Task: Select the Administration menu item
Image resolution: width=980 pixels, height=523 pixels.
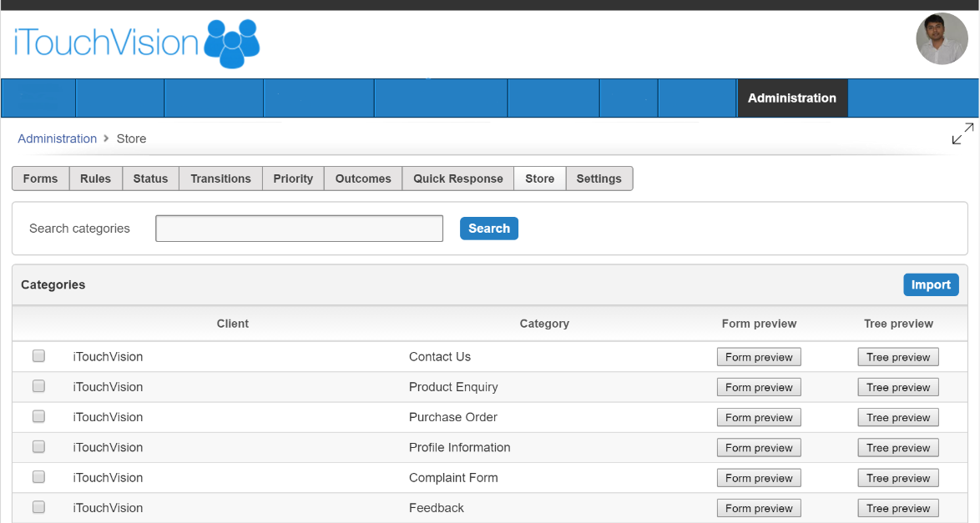Action: click(792, 98)
